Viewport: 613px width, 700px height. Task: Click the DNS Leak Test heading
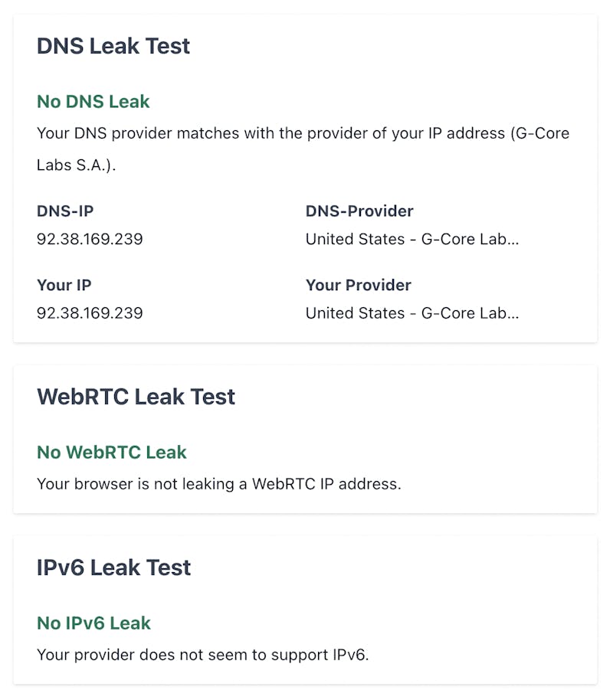pyautogui.click(x=113, y=46)
